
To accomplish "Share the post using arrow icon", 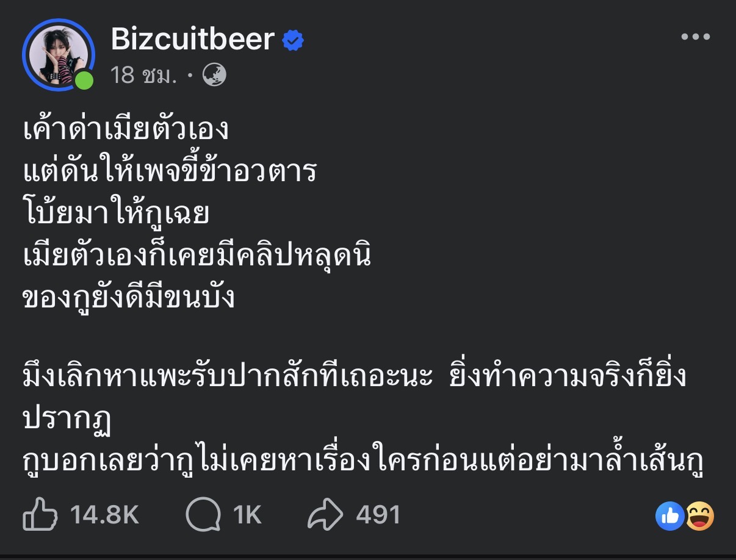I will click(327, 515).
